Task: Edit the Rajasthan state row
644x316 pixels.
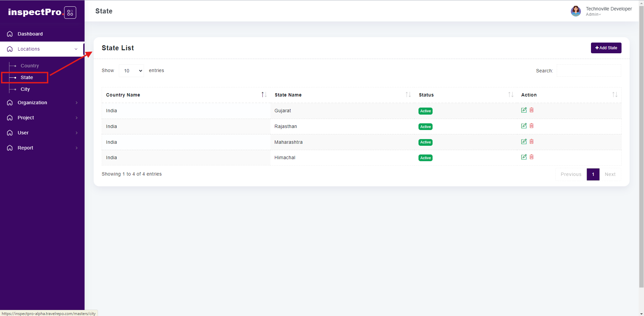Action: click(524, 126)
